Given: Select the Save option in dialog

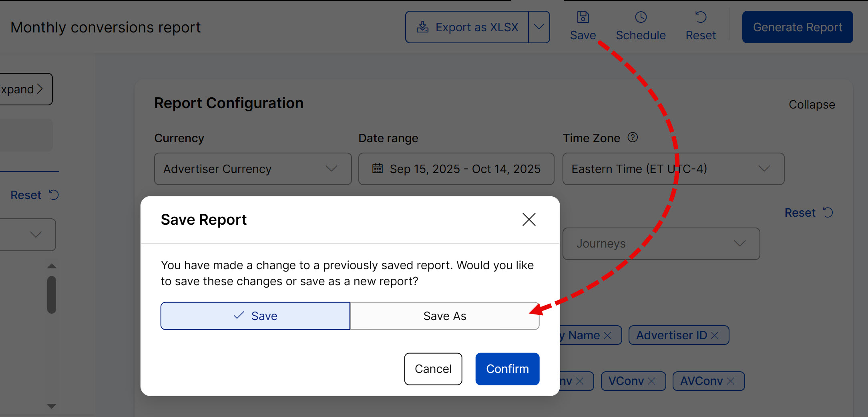Looking at the screenshot, I should tap(255, 316).
